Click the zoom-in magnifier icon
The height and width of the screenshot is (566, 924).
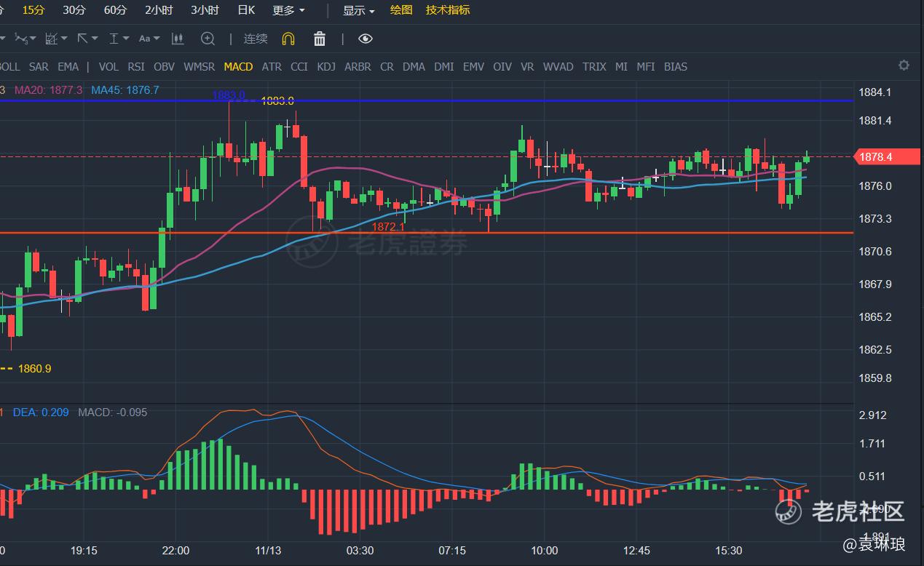pyautogui.click(x=208, y=39)
